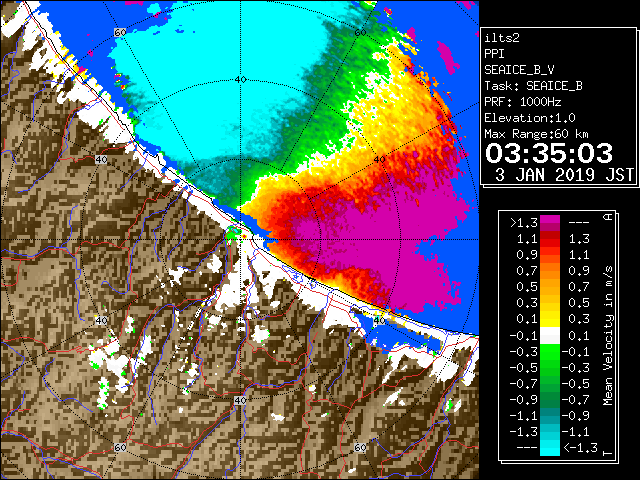Viewport: 640px width, 480px height.
Task: Click the 03:35:03 timestamp
Action: point(549,153)
